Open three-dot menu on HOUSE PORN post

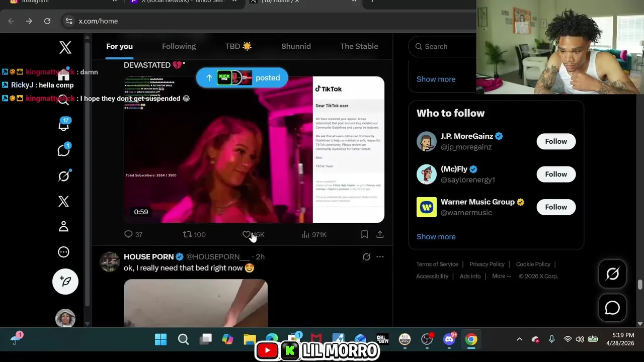click(x=380, y=256)
